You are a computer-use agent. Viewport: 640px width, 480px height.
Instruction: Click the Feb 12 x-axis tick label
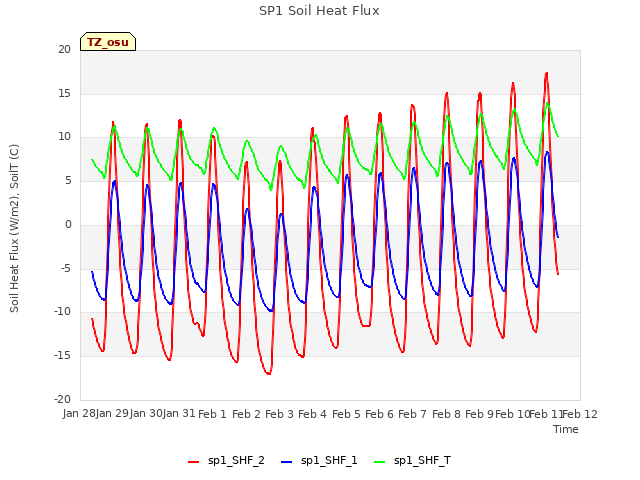tap(580, 414)
